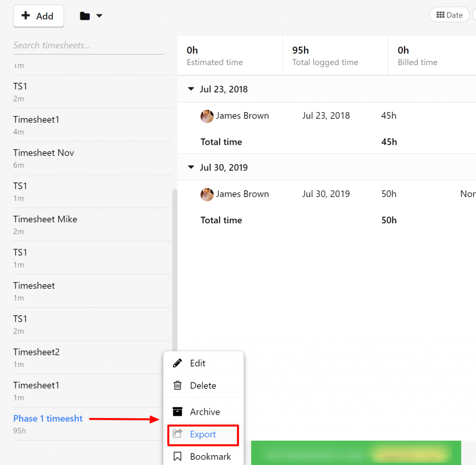Click James Brown's avatar in the Jul 23 row
This screenshot has width=476, height=465.
pos(207,116)
